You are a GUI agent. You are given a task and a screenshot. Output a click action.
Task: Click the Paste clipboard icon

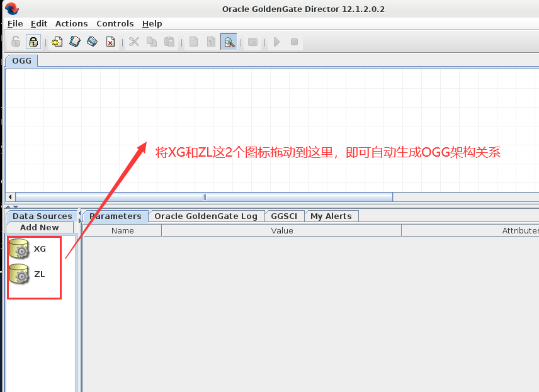pyautogui.click(x=169, y=42)
